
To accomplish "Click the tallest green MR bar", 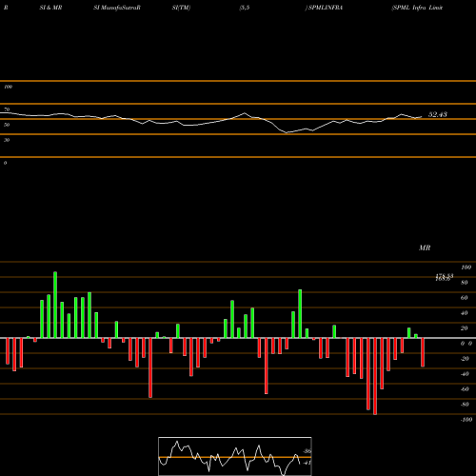I will (x=55, y=305).
